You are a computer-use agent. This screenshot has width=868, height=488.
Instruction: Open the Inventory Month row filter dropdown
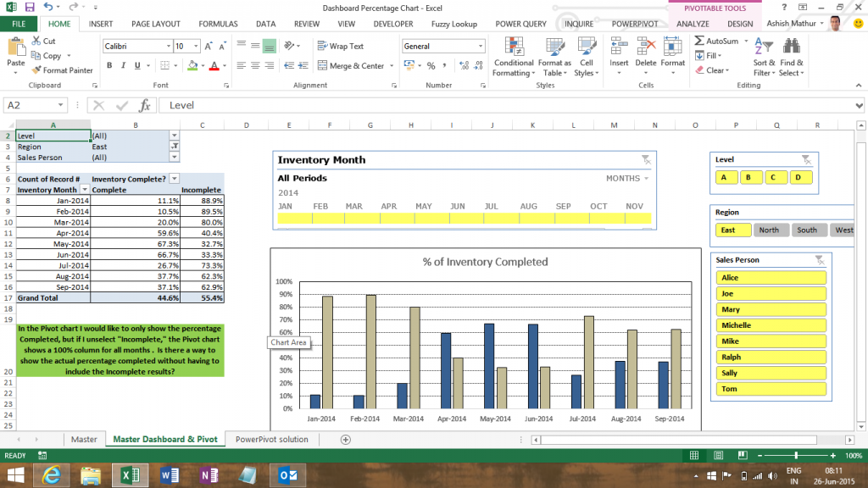pos(85,190)
